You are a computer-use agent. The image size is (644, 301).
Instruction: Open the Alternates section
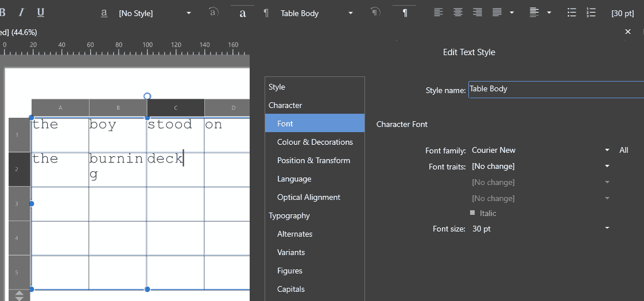click(315, 234)
